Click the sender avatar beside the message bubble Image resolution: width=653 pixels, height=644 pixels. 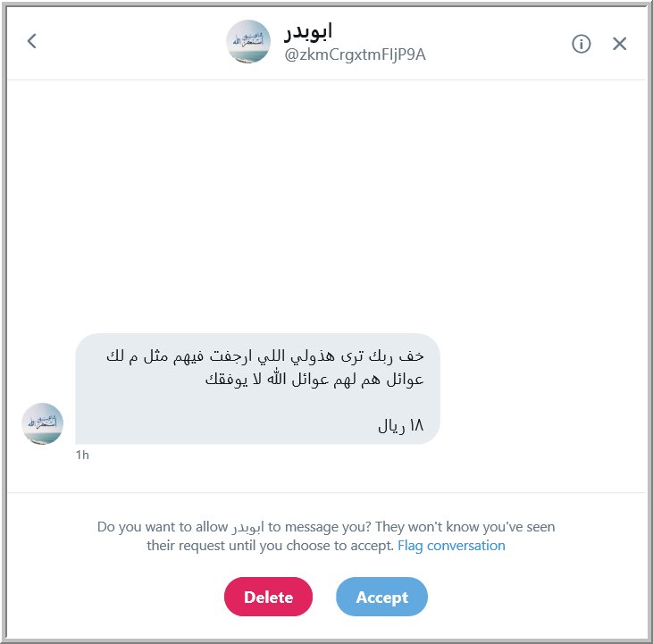click(x=43, y=423)
